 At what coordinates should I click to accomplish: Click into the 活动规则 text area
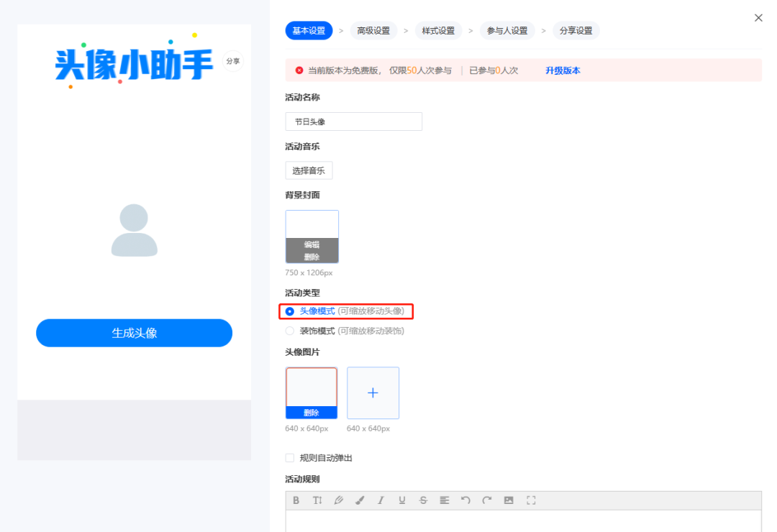click(523, 521)
